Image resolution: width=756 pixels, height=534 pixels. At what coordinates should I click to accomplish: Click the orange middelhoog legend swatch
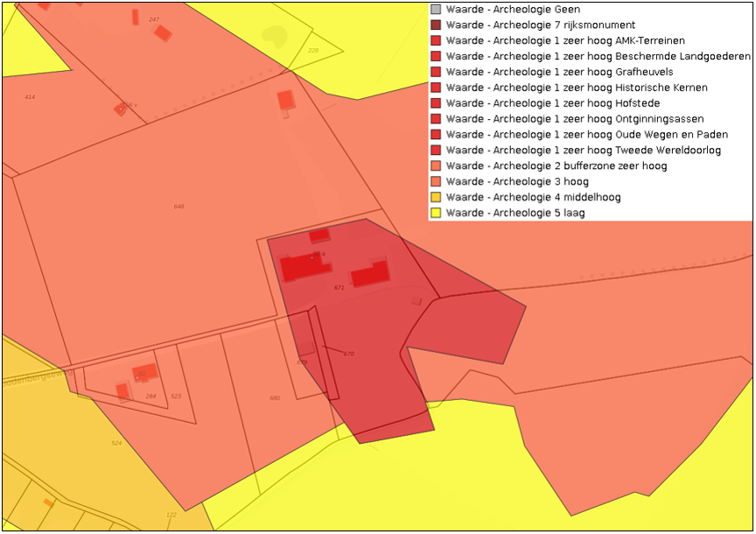point(436,197)
